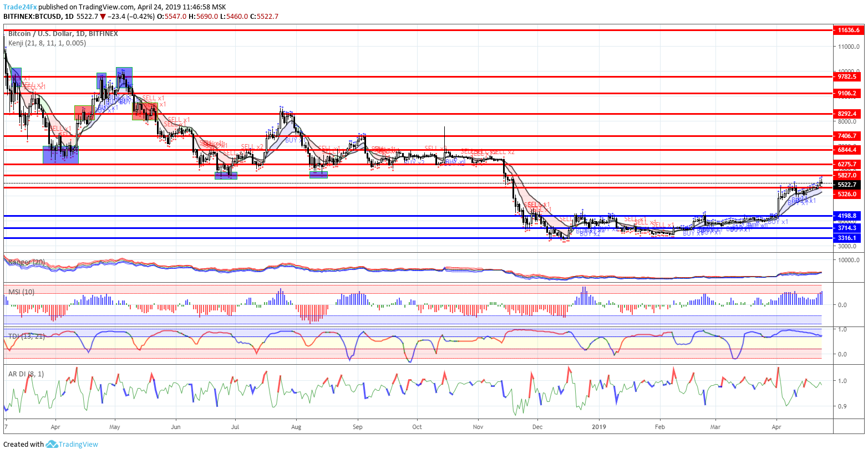
Task: Select the 6275.7 red price label
Action: (847, 164)
